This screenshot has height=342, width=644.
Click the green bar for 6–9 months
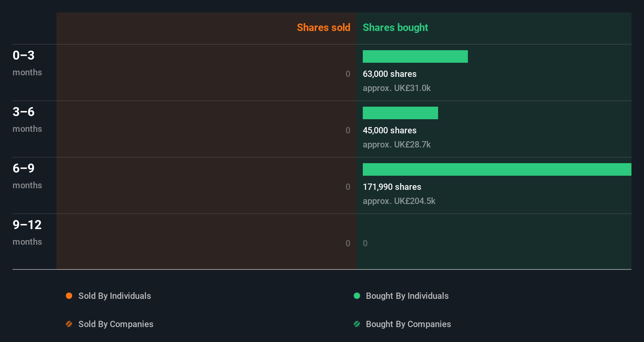coord(497,169)
